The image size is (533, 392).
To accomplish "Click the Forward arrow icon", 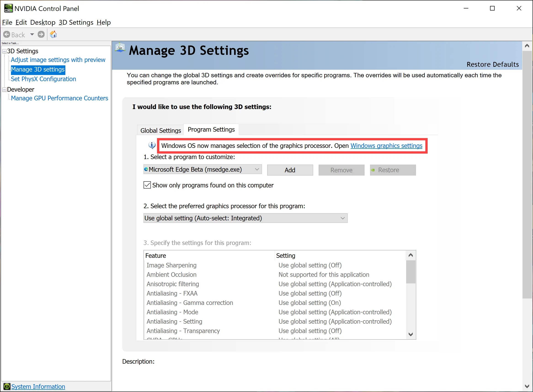I will 41,35.
